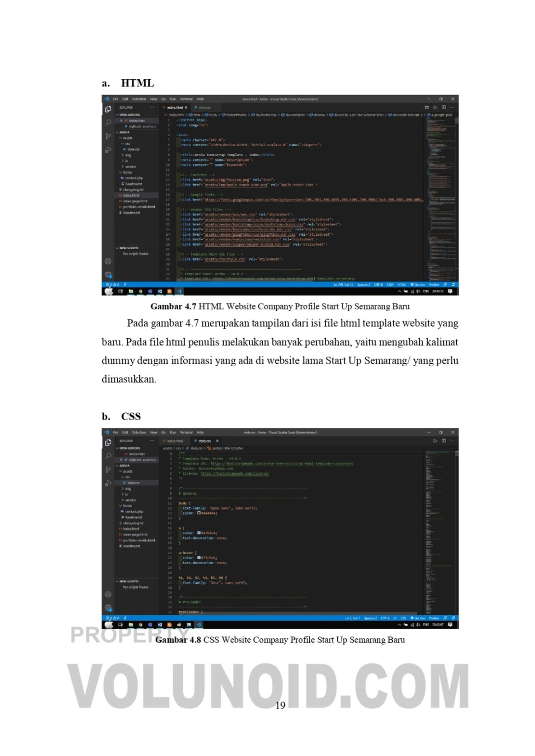
Task: Click Run and Debug icon in index.html window
Action: point(108,150)
